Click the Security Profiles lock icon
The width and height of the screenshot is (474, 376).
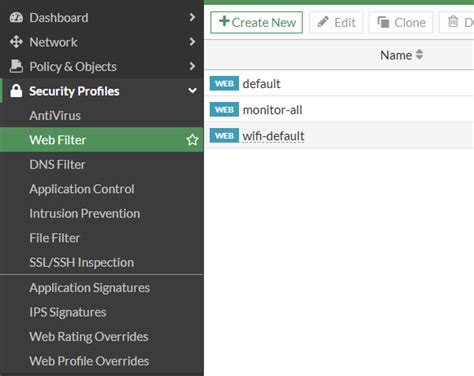[16, 91]
